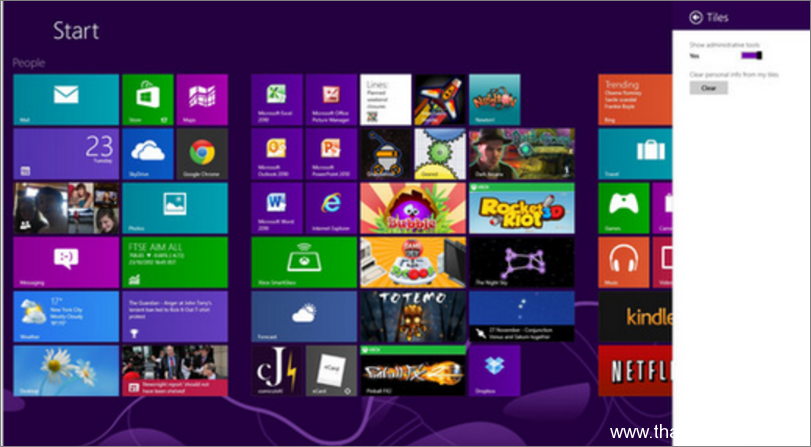Launch Google Chrome from its tile
Screen dimensions: 811x447
201,153
